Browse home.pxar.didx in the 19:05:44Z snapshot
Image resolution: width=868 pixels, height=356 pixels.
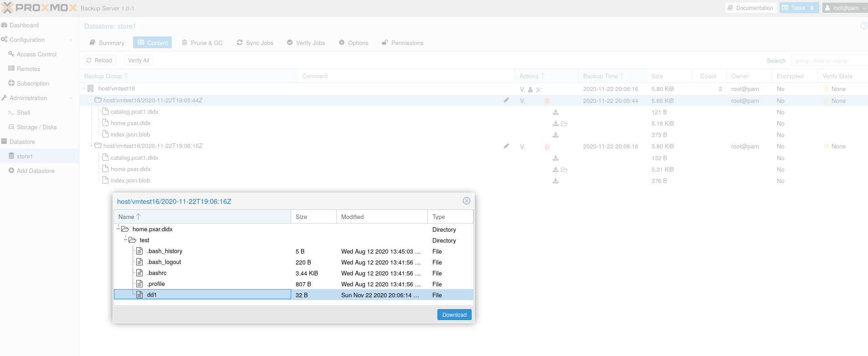(564, 123)
